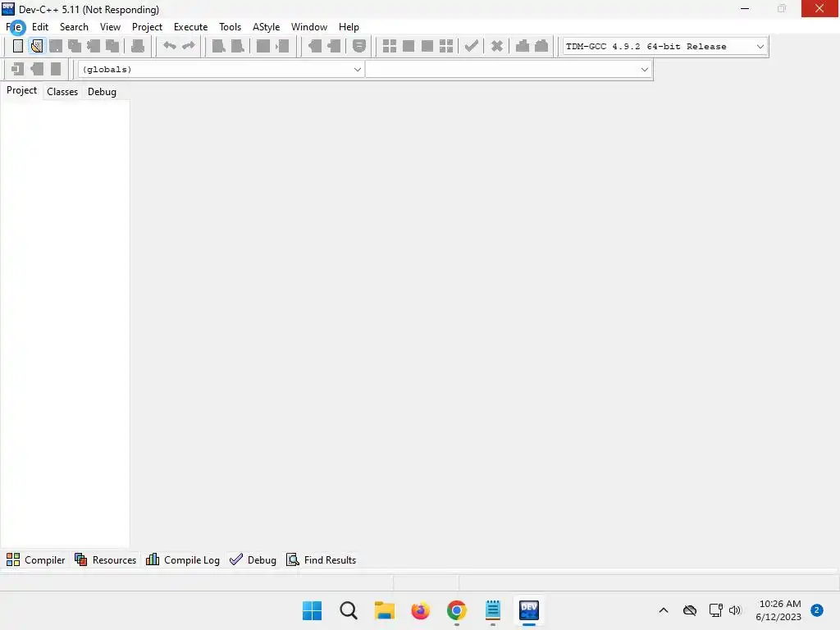Switch to the Classes tab
The image size is (840, 630).
tap(62, 92)
